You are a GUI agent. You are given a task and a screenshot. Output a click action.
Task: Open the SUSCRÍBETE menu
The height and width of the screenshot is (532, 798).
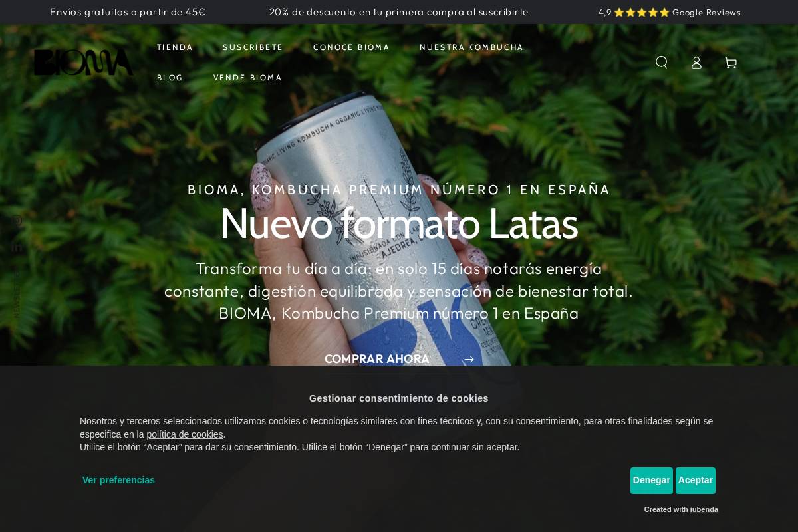(x=253, y=47)
